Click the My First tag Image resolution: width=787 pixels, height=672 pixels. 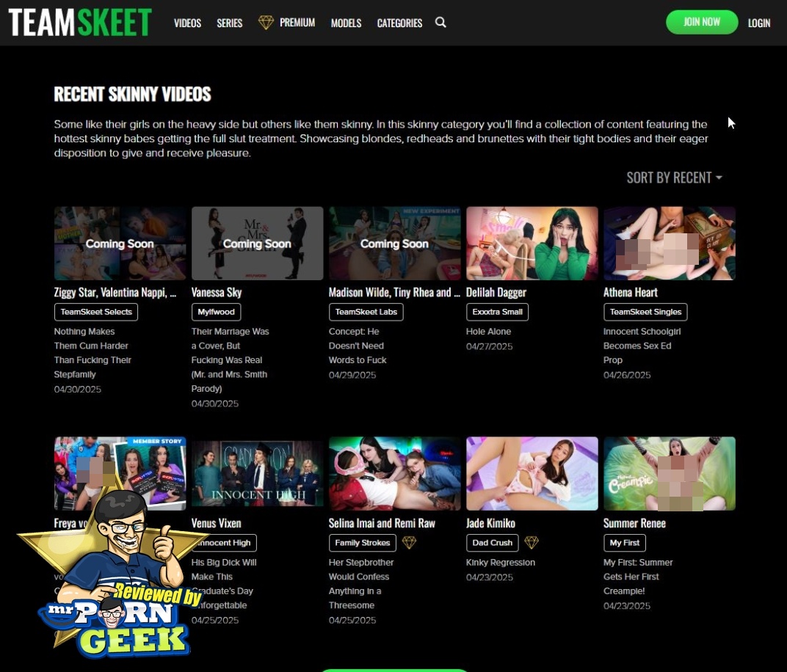(x=625, y=543)
